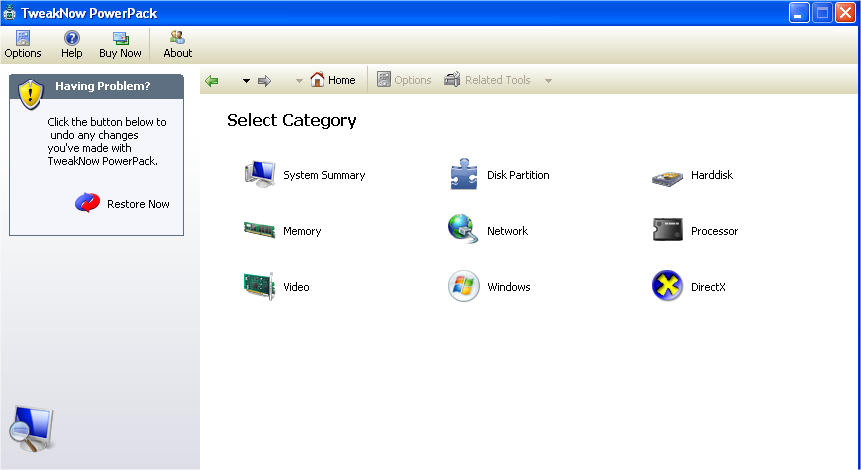Open Help from the top toolbar

click(x=71, y=44)
